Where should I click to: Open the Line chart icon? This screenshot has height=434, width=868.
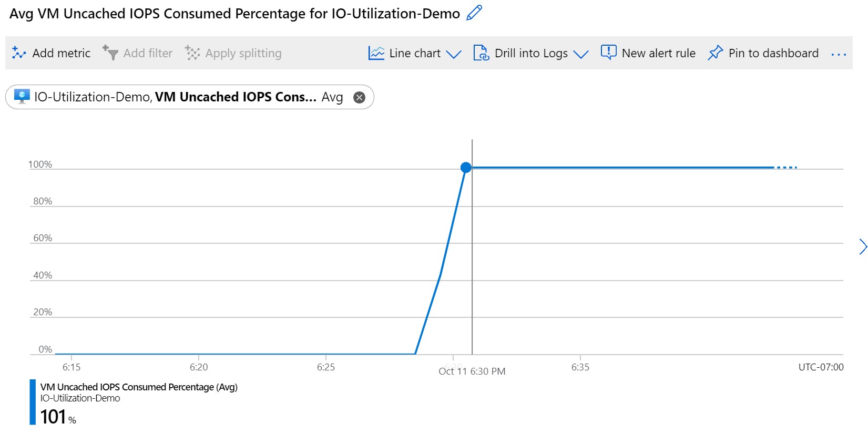(376, 53)
